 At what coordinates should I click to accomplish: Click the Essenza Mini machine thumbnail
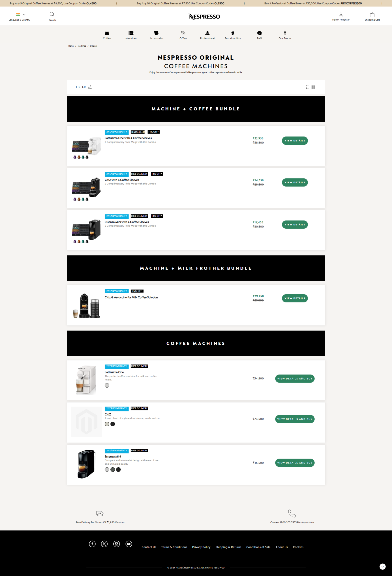86,464
